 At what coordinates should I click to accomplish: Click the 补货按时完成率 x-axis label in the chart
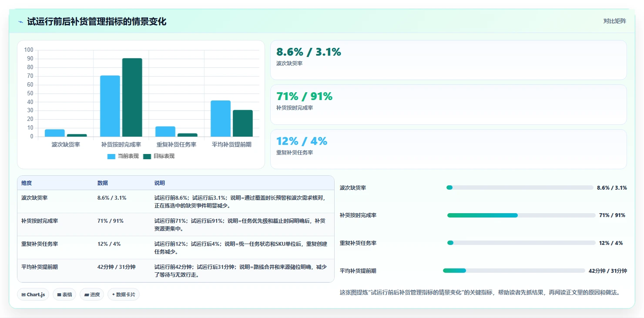tap(121, 144)
